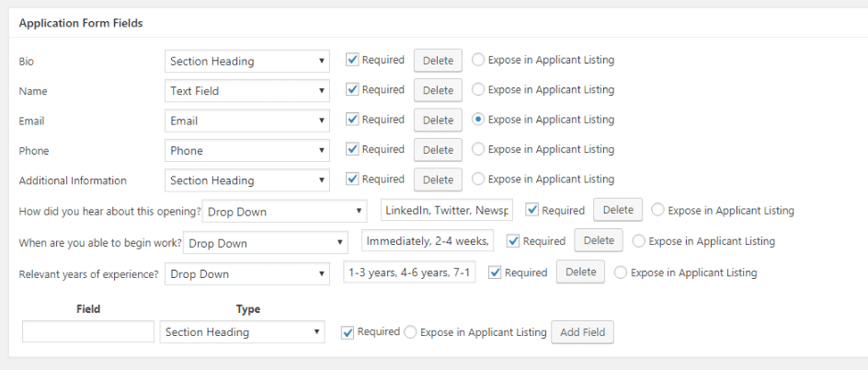Image resolution: width=868 pixels, height=370 pixels.
Task: Open dropdown for How did you hear question
Action: point(284,212)
